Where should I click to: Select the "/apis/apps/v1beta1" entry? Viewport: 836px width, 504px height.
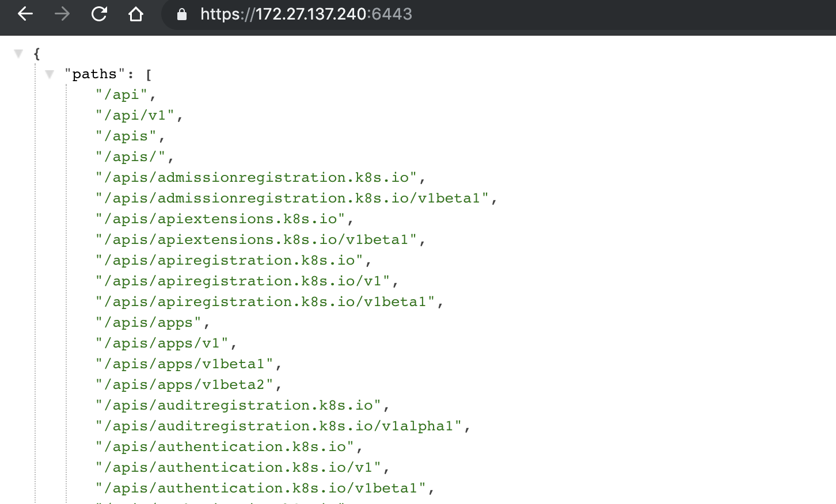[184, 364]
